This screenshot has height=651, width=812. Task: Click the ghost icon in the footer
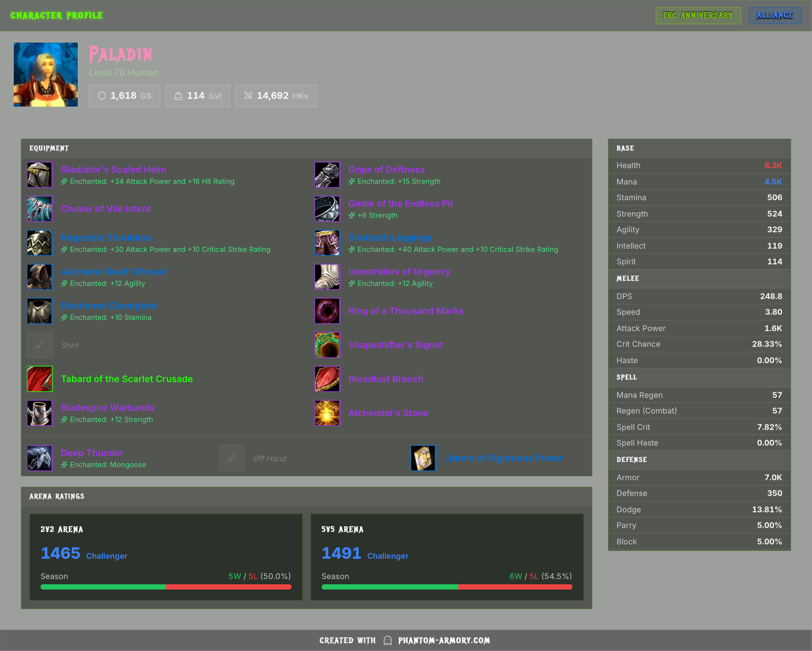click(x=388, y=641)
